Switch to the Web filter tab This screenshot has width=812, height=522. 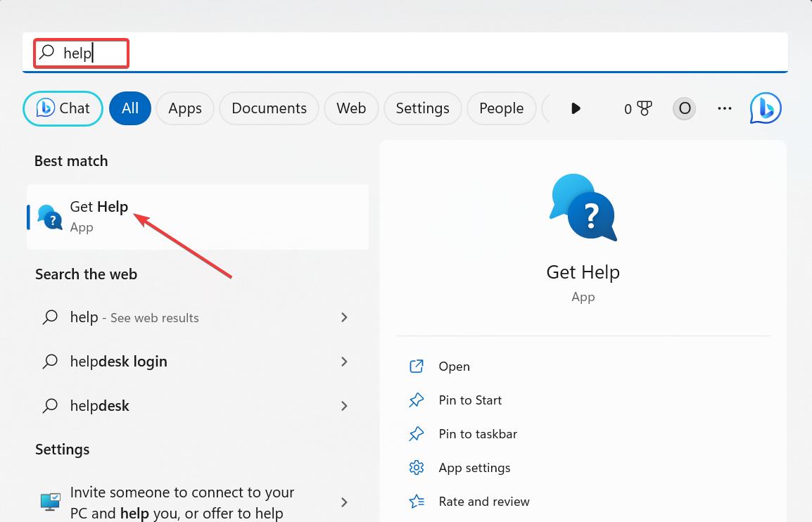pos(351,108)
